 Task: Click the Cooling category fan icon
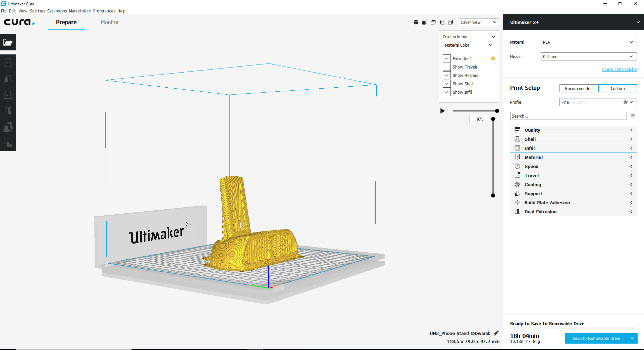518,184
